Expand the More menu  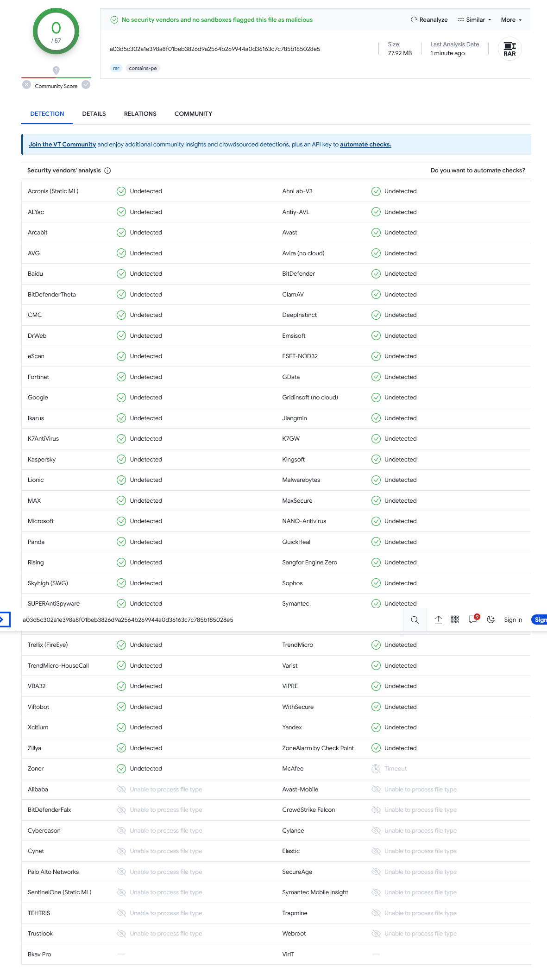pos(511,20)
